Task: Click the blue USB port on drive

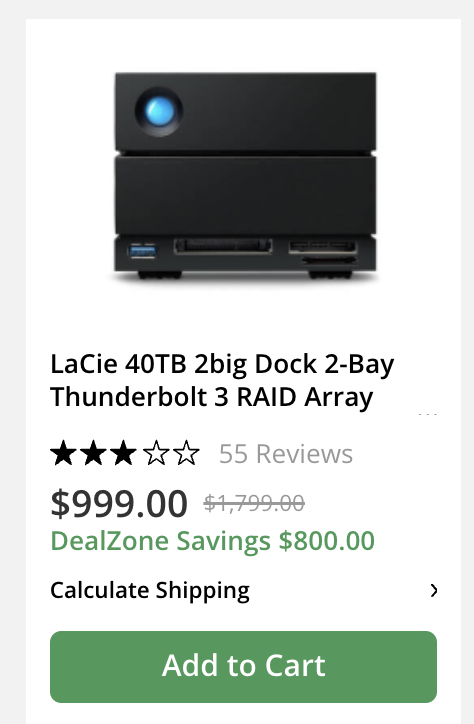Action: [143, 251]
